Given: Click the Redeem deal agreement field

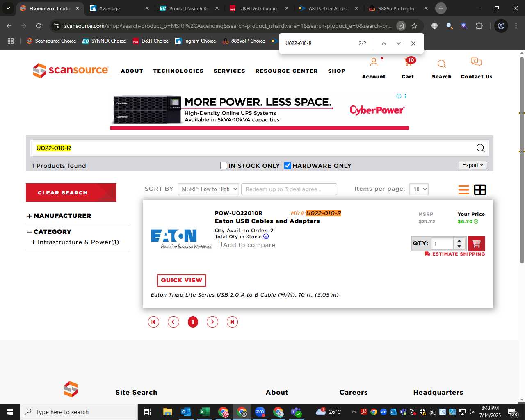Looking at the screenshot, I should [289, 189].
